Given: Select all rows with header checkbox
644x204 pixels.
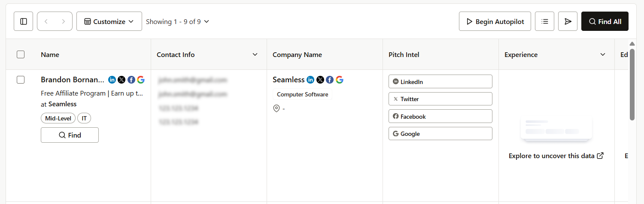Looking at the screenshot, I should click(x=21, y=54).
